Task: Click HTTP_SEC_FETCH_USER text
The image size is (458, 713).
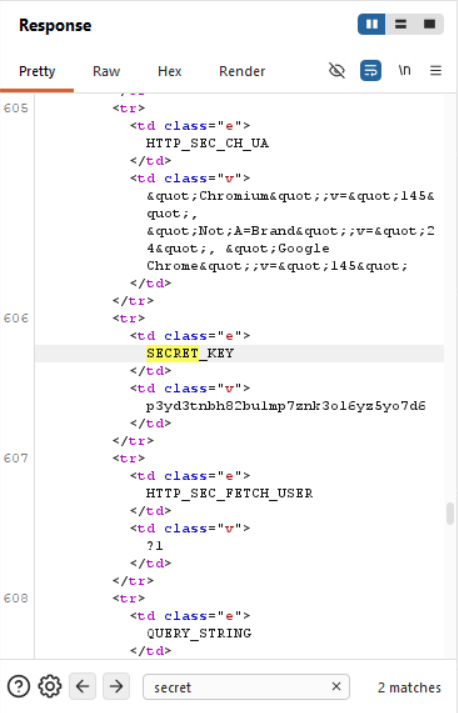Action: 229,493
